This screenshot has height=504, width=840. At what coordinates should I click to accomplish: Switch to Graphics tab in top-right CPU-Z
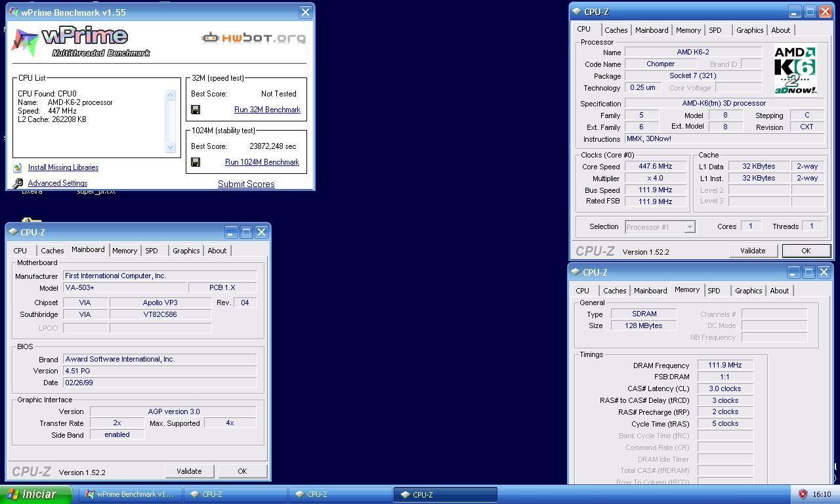749,30
